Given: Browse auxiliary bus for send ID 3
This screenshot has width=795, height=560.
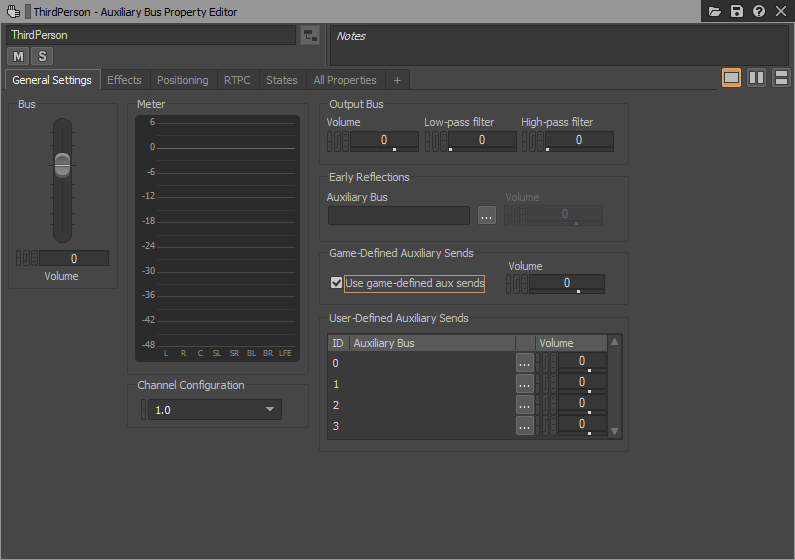Looking at the screenshot, I should click(525, 426).
